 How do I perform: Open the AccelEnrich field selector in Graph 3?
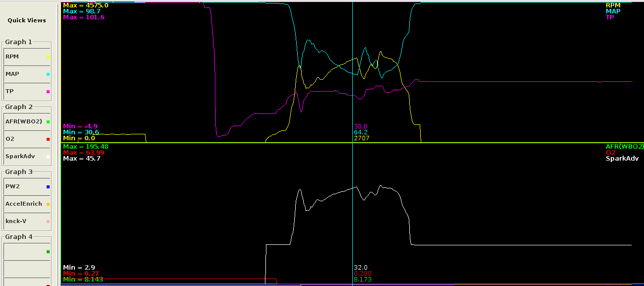click(x=25, y=204)
